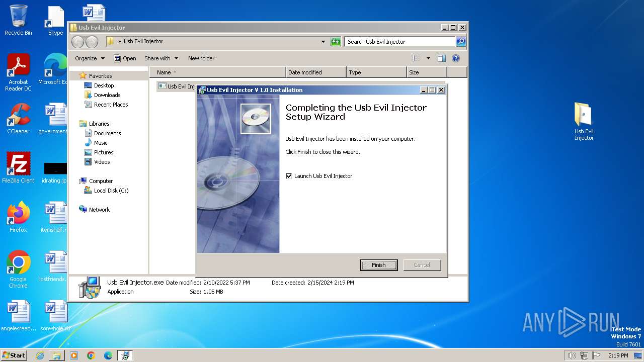Image resolution: width=644 pixels, height=362 pixels.
Task: Click the search magnifier icon
Action: [x=461, y=42]
